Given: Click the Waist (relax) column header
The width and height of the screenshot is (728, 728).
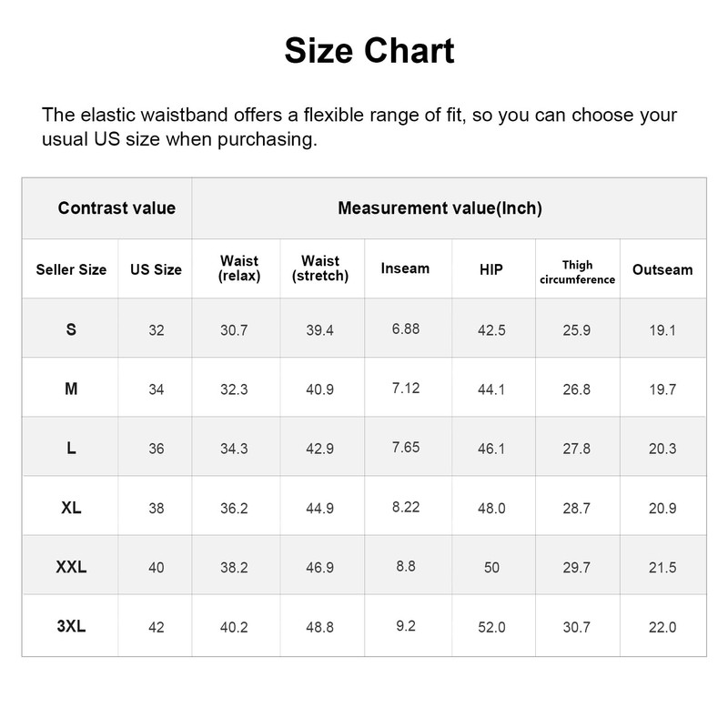Looking at the screenshot, I should [x=239, y=268].
